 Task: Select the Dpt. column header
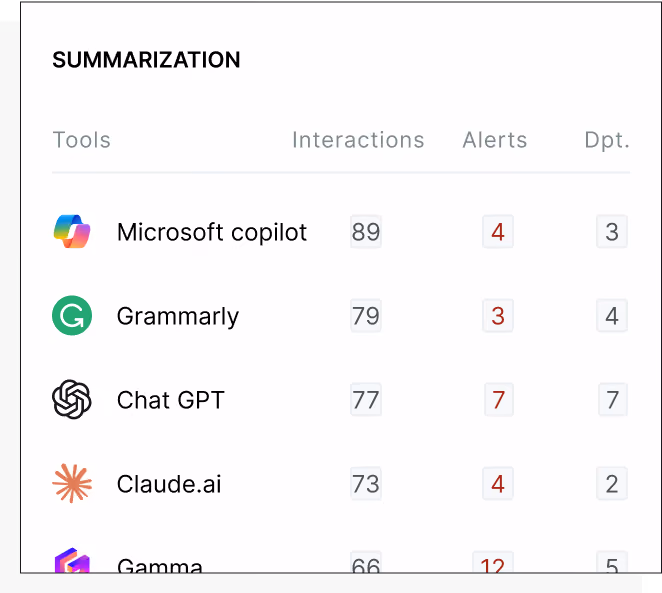pyautogui.click(x=607, y=140)
